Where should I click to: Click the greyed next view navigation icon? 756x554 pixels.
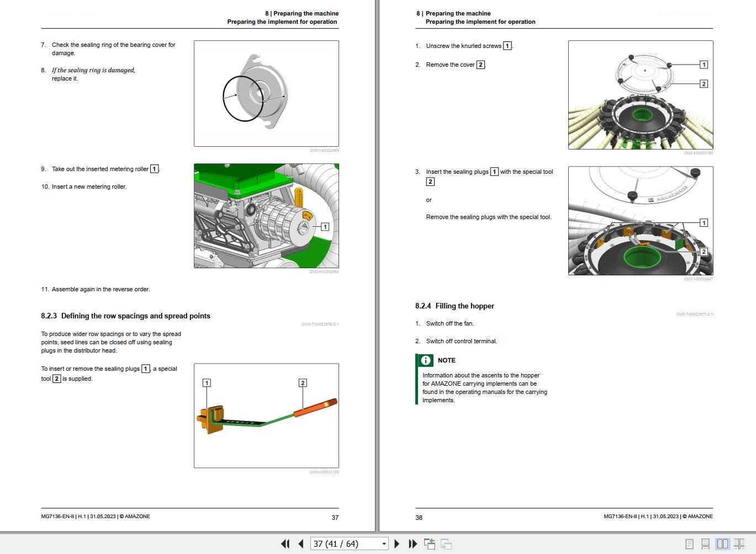point(446,544)
